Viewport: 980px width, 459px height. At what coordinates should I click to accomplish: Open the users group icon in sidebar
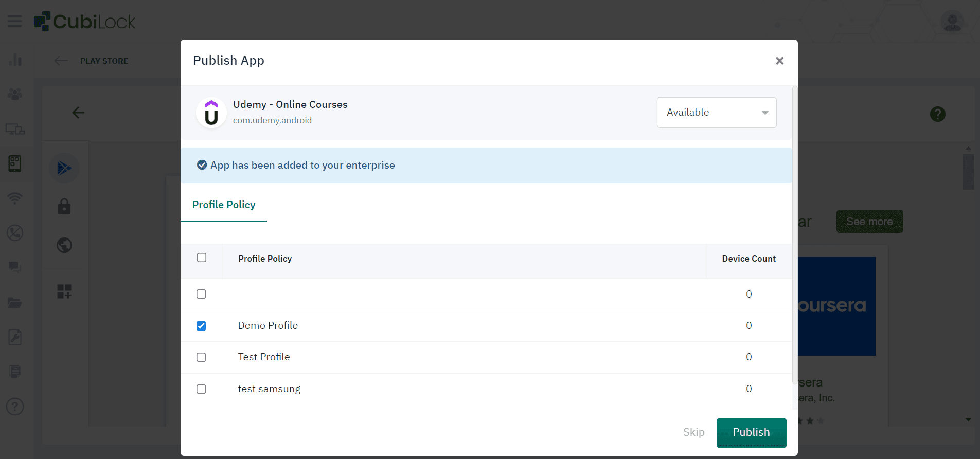tap(15, 94)
